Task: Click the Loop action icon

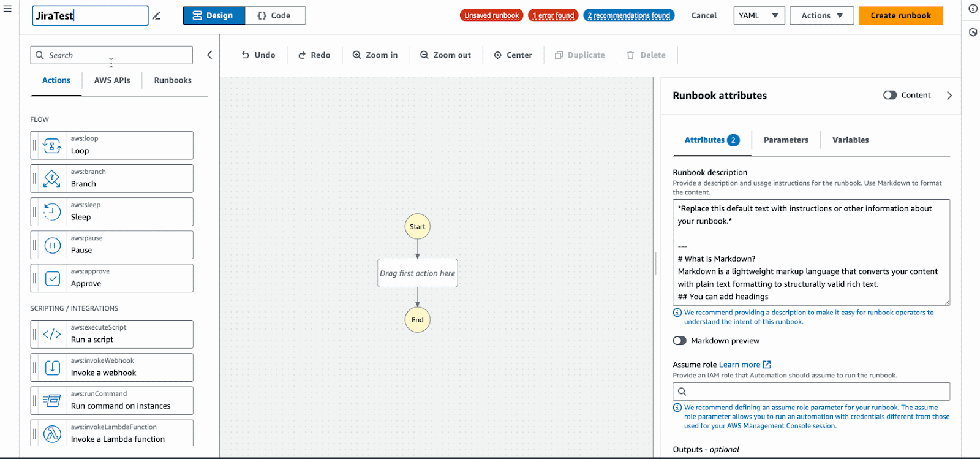Action: coord(52,146)
